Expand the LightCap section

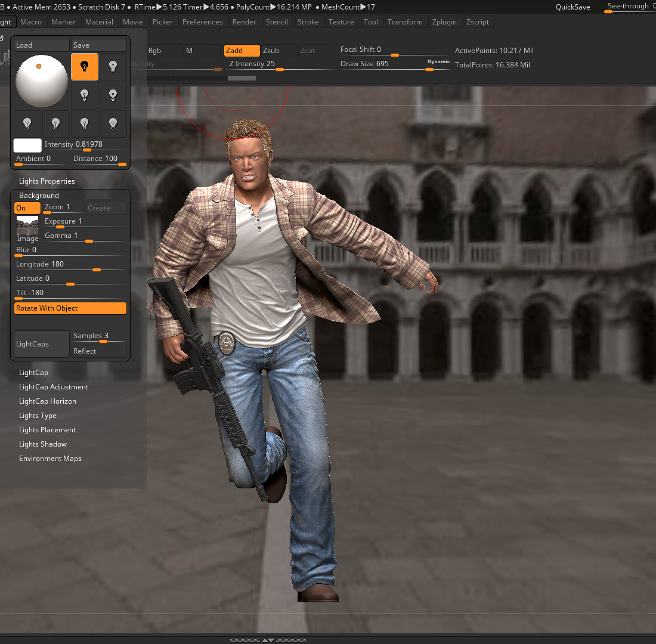[33, 373]
